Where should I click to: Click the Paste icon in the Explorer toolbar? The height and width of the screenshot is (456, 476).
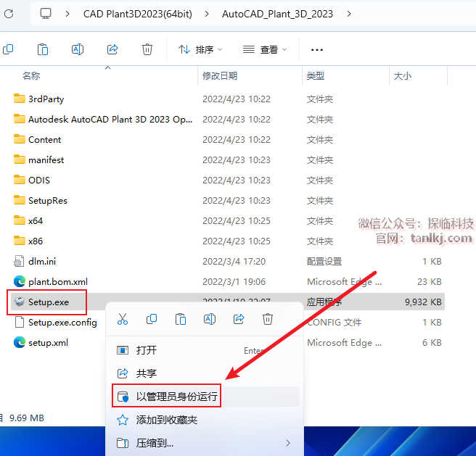(43, 49)
